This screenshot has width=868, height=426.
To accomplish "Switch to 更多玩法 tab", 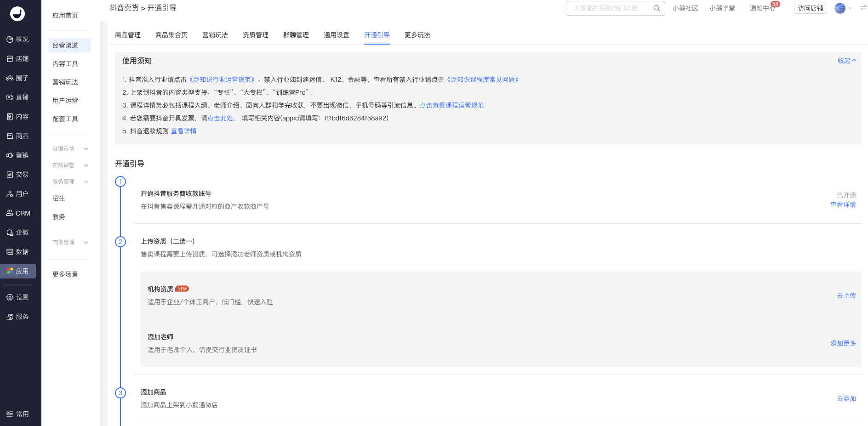I will [417, 35].
